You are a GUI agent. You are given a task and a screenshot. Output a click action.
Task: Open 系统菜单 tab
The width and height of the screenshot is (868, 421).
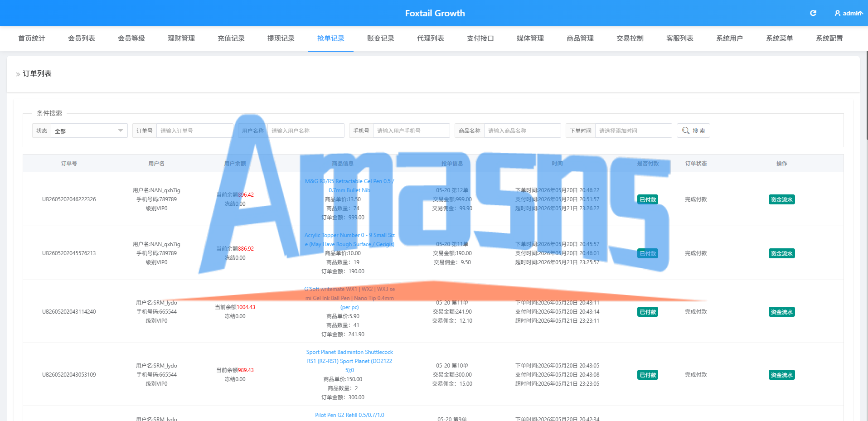pos(780,39)
